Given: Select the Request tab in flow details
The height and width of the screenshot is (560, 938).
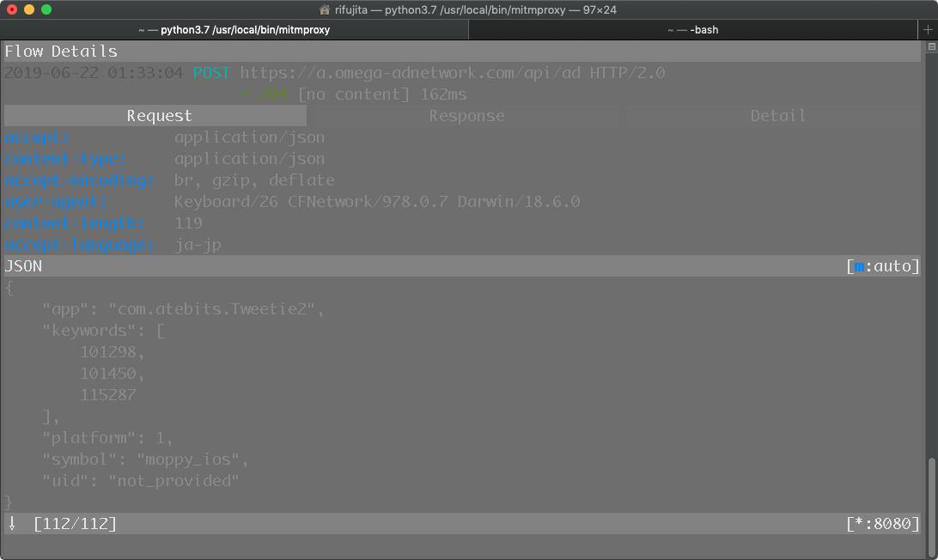Looking at the screenshot, I should 155,115.
